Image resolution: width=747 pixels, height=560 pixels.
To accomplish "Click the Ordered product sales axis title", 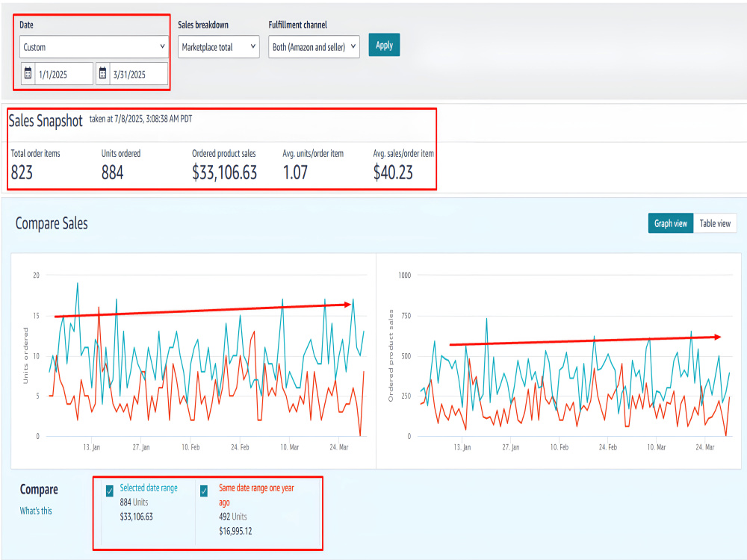I will point(391,355).
